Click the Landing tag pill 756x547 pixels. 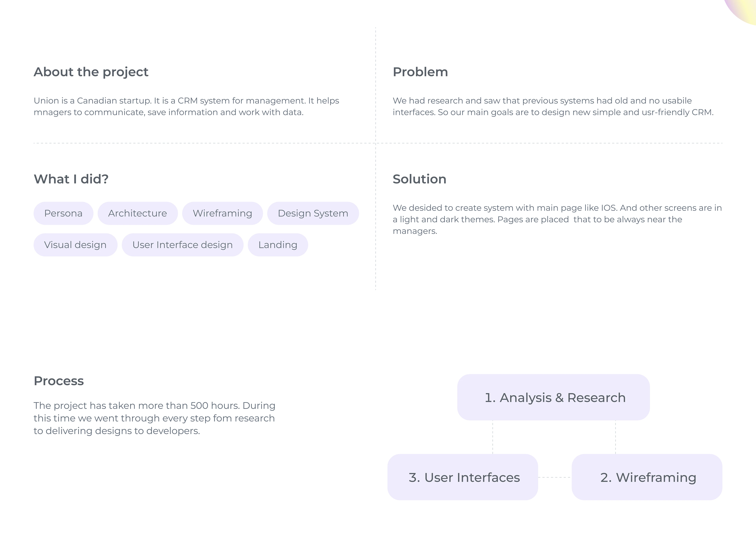(x=278, y=245)
